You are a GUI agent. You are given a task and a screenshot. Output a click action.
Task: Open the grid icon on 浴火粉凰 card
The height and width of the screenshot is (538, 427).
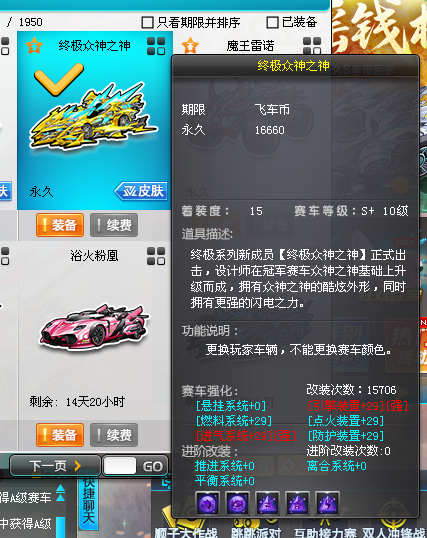(x=156, y=256)
